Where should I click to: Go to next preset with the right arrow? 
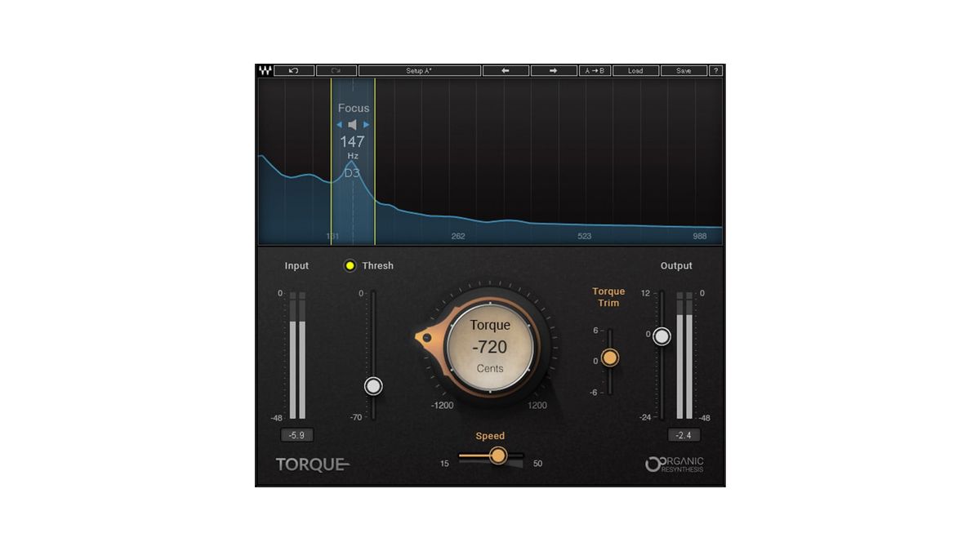point(555,70)
